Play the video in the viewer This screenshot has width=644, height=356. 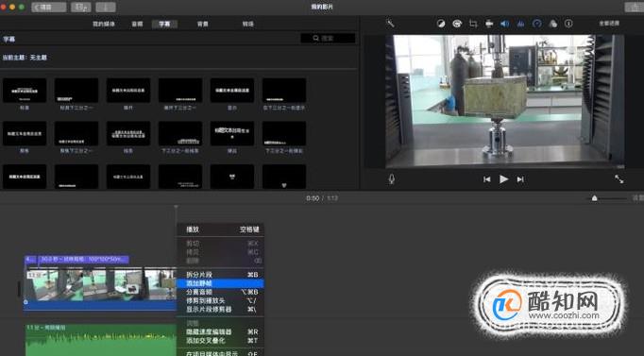pyautogui.click(x=503, y=179)
